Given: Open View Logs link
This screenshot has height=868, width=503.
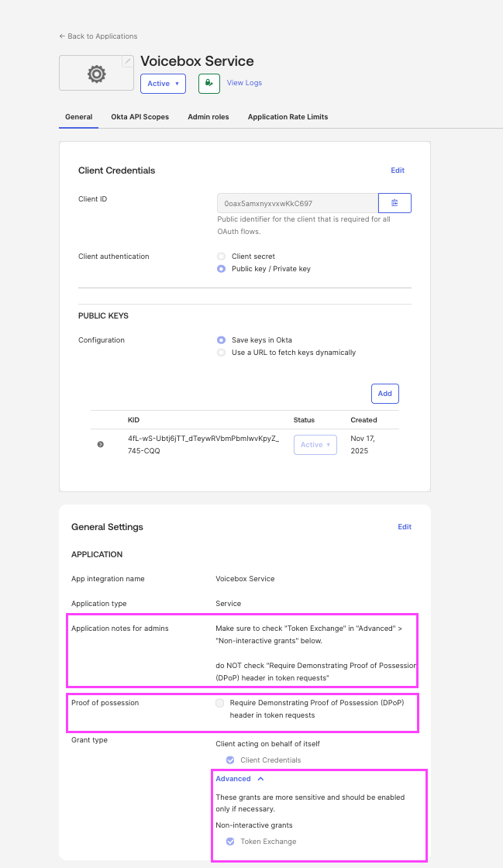Looking at the screenshot, I should (x=244, y=82).
